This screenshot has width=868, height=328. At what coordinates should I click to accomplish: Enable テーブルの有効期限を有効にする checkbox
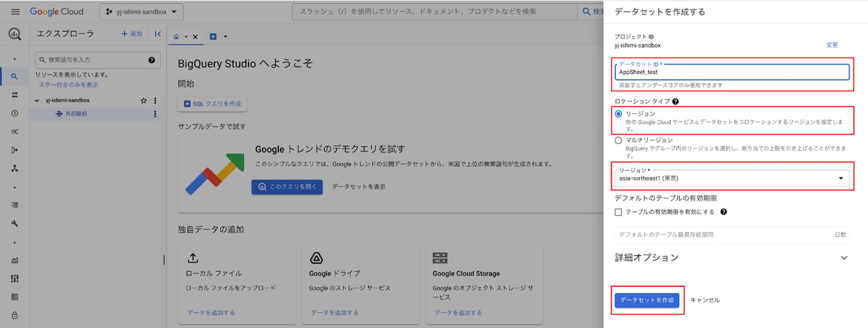[618, 212]
